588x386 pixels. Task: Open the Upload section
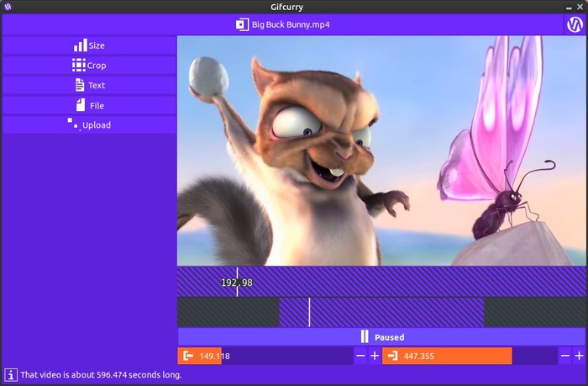89,125
